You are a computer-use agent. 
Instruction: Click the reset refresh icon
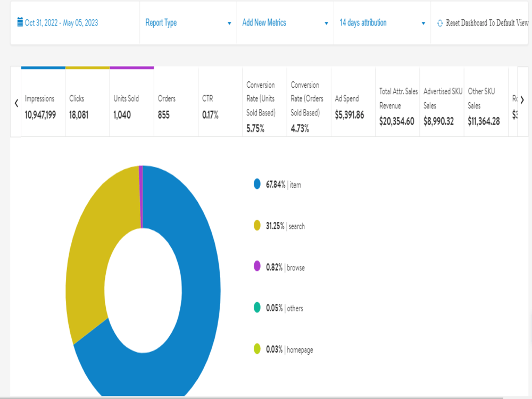(x=440, y=23)
